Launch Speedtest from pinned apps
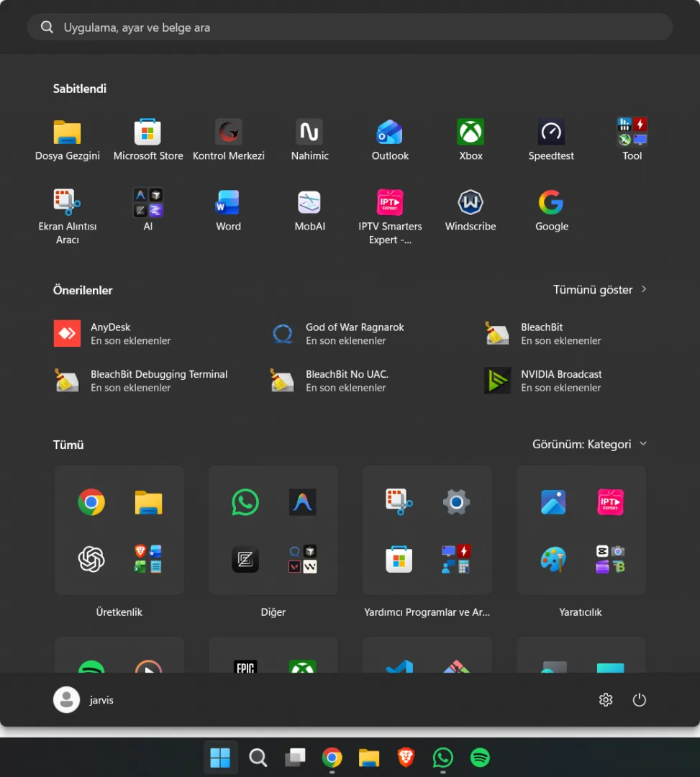This screenshot has width=700, height=777. pyautogui.click(x=551, y=140)
